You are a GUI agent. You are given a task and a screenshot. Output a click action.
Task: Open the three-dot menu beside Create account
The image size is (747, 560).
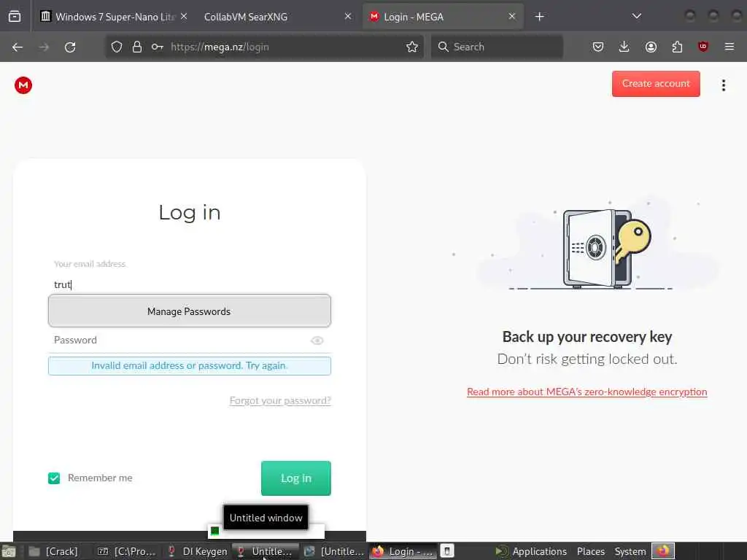point(723,85)
